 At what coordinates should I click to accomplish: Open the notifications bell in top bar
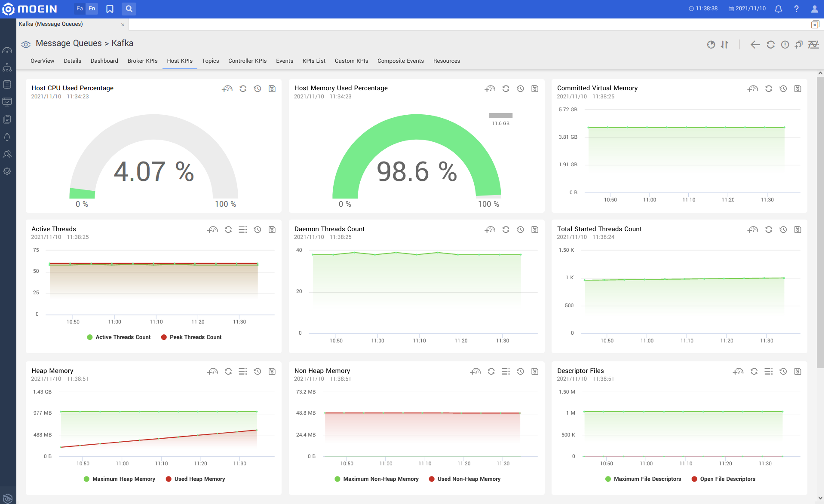[778, 9]
